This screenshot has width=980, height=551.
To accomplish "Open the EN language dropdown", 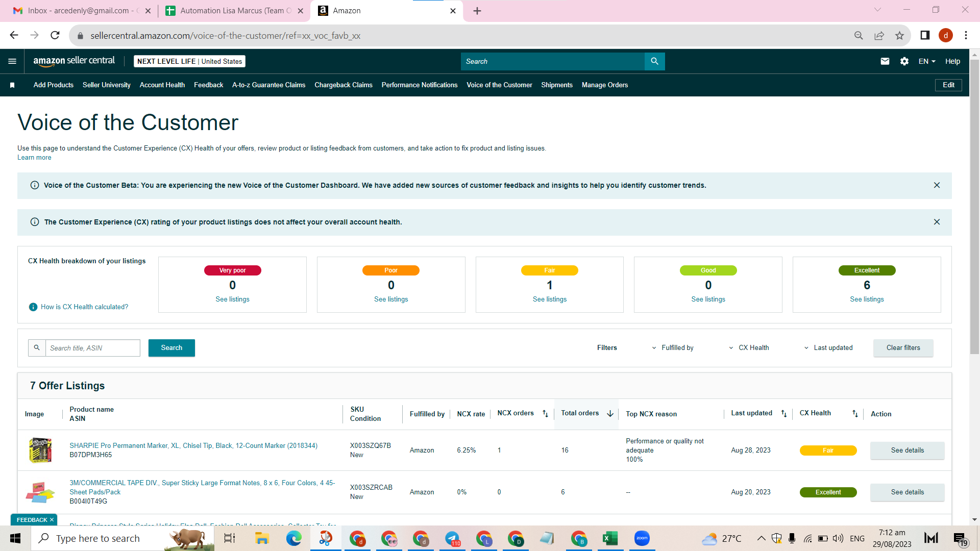I will (x=927, y=61).
